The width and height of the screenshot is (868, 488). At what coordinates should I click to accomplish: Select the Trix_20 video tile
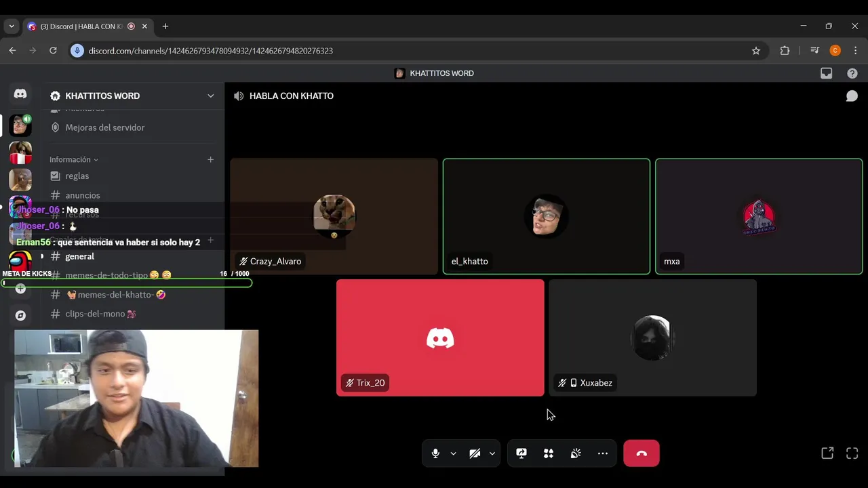(x=440, y=338)
